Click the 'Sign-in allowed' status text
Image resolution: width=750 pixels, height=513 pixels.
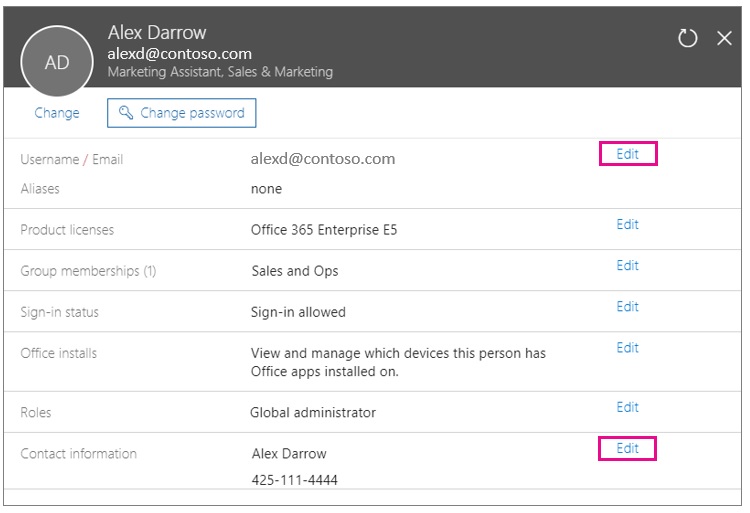coord(298,312)
